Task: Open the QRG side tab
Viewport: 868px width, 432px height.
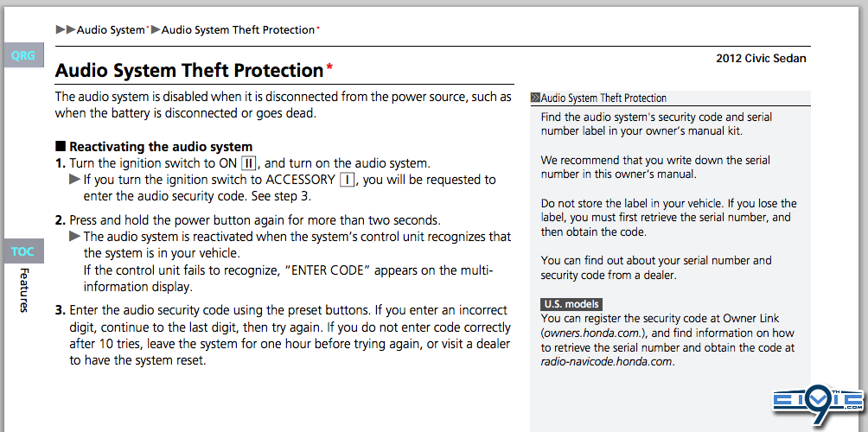Action: pyautogui.click(x=24, y=55)
